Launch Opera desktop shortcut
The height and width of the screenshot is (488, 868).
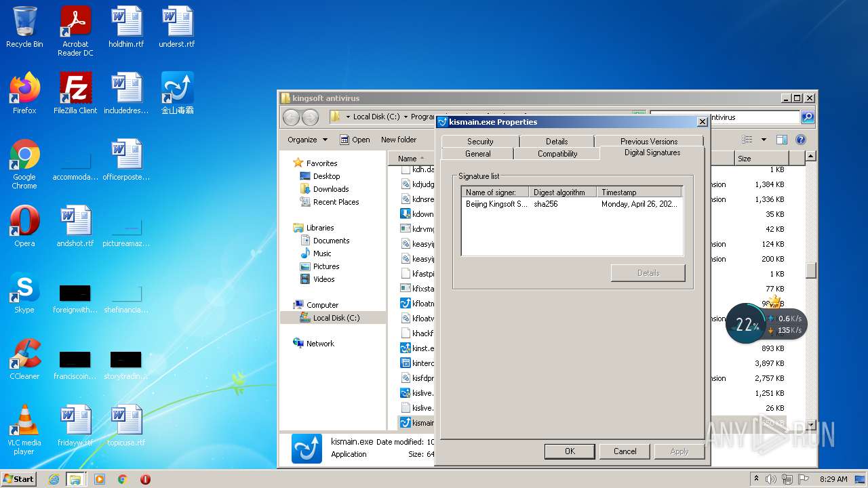[x=24, y=226]
